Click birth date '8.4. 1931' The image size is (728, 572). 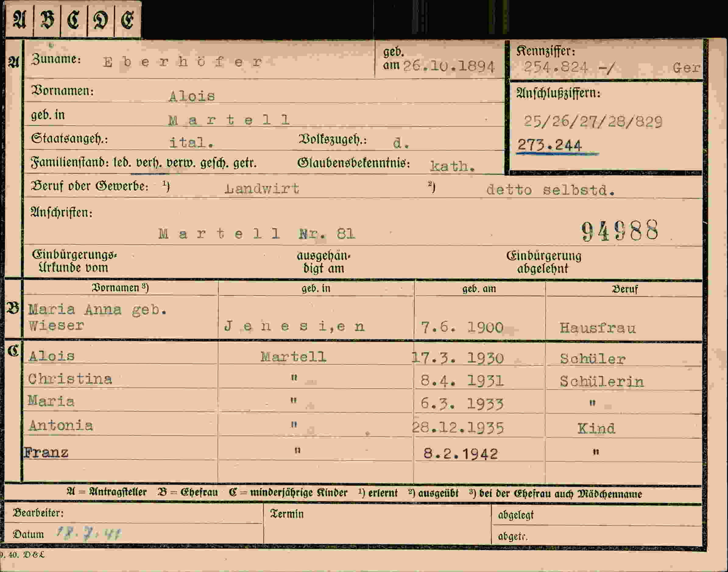coord(462,381)
